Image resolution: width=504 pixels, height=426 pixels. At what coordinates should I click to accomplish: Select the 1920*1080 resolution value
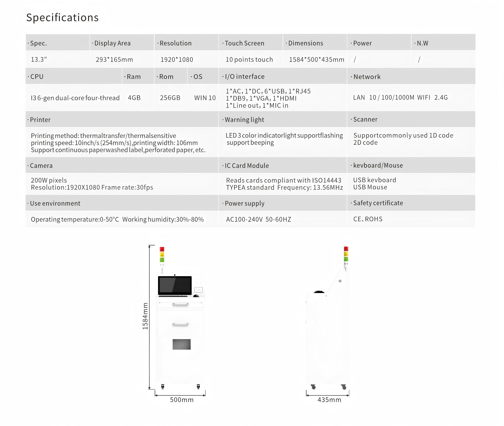point(177,60)
